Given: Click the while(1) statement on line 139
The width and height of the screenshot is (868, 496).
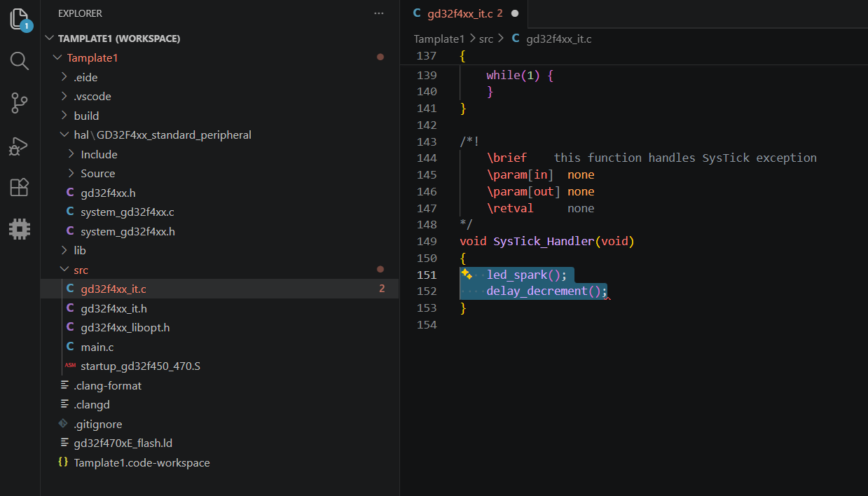Looking at the screenshot, I should coord(514,75).
